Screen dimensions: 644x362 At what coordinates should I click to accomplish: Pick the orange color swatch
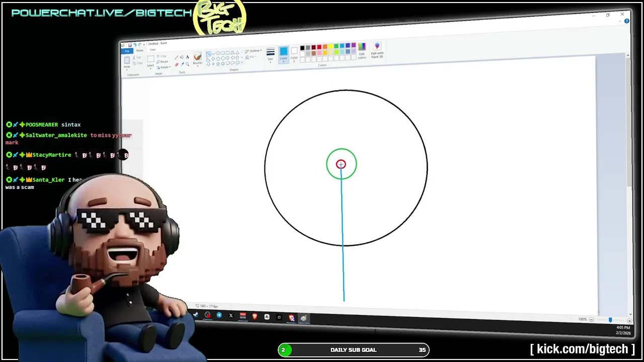point(325,47)
